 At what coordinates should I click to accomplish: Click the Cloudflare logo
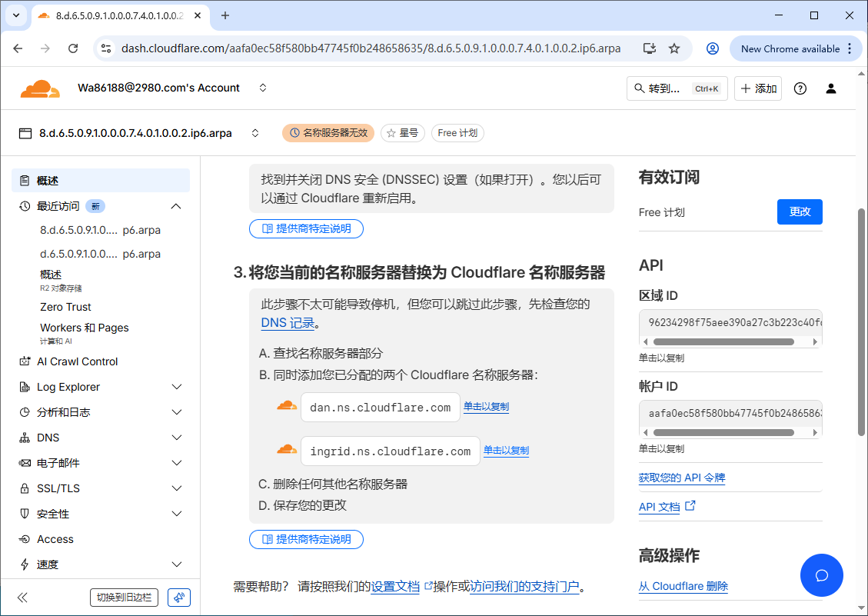tap(40, 88)
